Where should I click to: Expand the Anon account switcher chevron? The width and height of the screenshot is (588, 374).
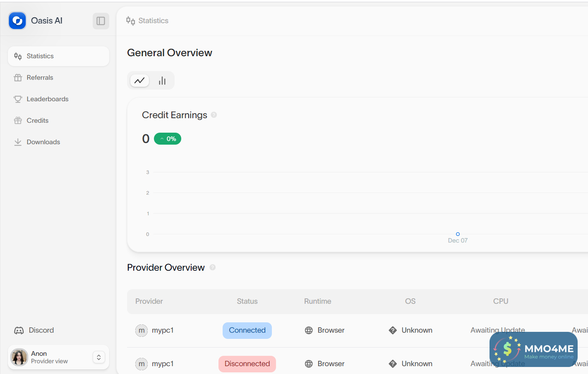coord(99,357)
